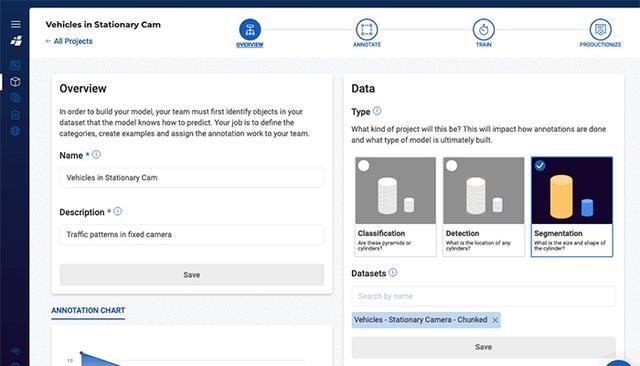Remove Vehicles - Stationary Camera - Chunked dataset
Viewport: 640px width, 366px height.
pyautogui.click(x=495, y=320)
